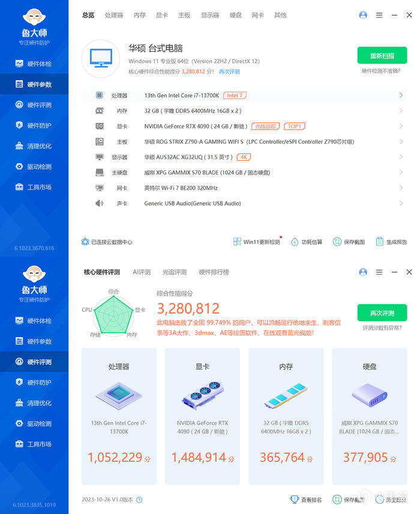
Task: Open the 内存 score card with 365,764
Action: click(x=286, y=416)
